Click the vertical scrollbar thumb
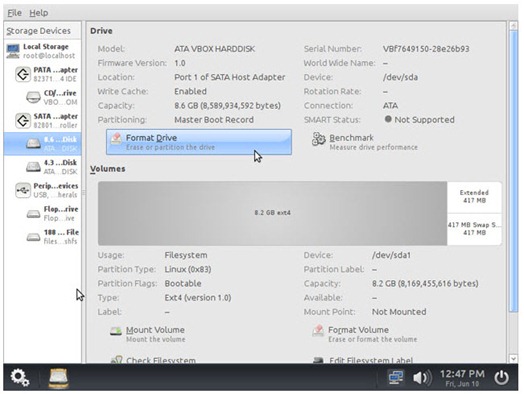 (x=513, y=171)
